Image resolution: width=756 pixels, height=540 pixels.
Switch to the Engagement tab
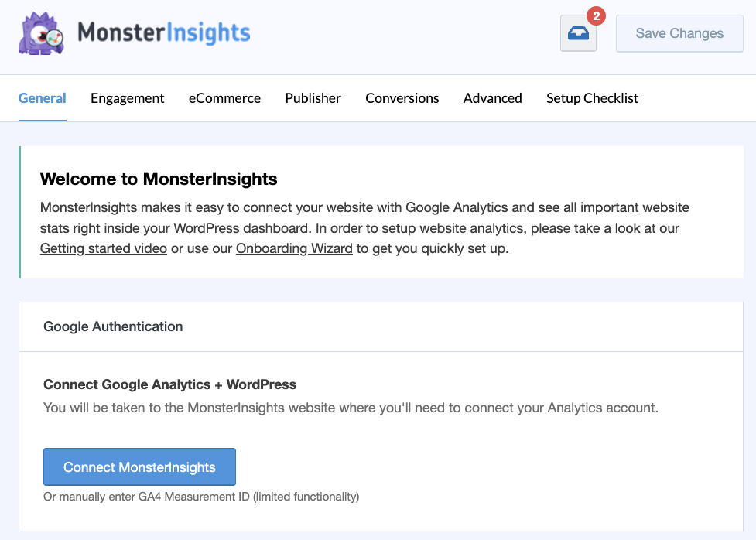coord(127,98)
